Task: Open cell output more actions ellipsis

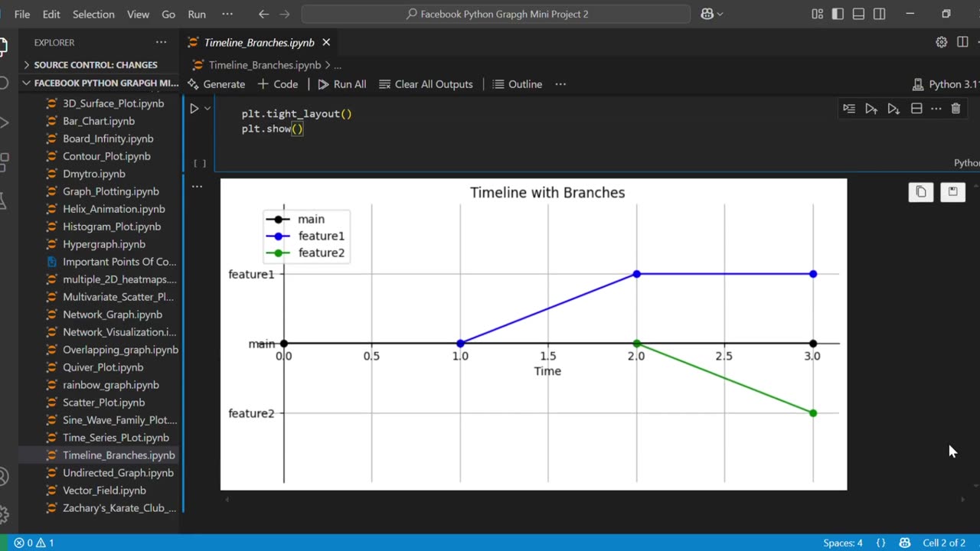Action: coord(197,186)
